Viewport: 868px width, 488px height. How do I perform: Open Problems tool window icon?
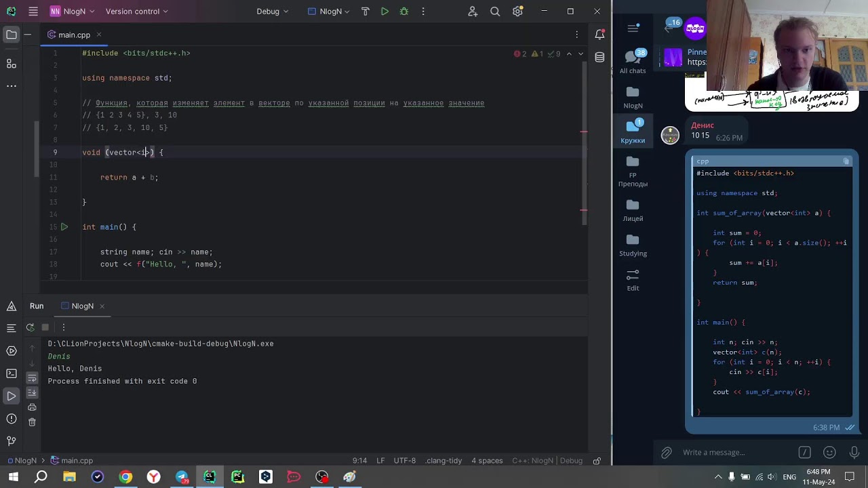pyautogui.click(x=12, y=418)
